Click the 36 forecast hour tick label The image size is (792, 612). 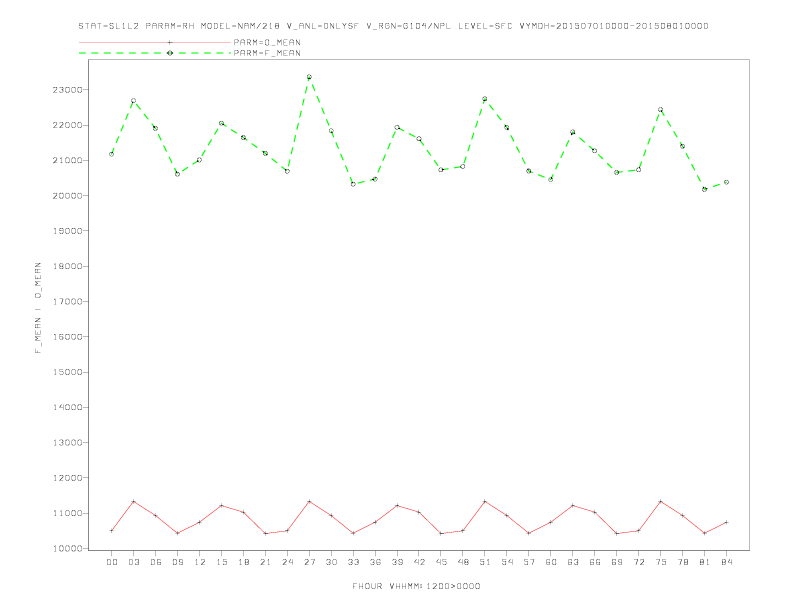click(375, 562)
